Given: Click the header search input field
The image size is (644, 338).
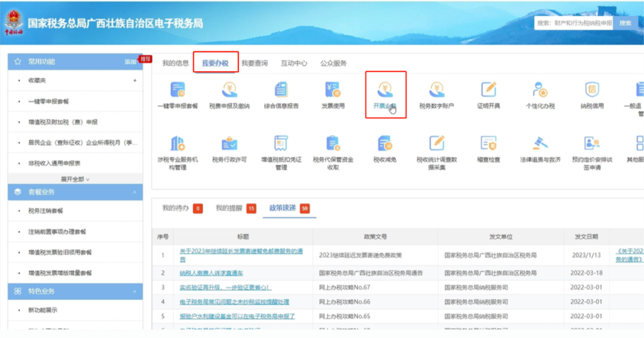Looking at the screenshot, I should click(x=574, y=23).
